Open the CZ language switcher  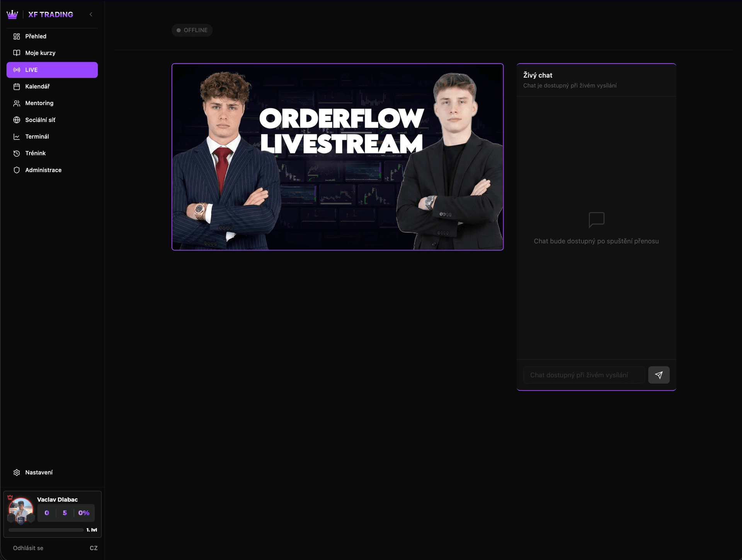[x=94, y=548]
